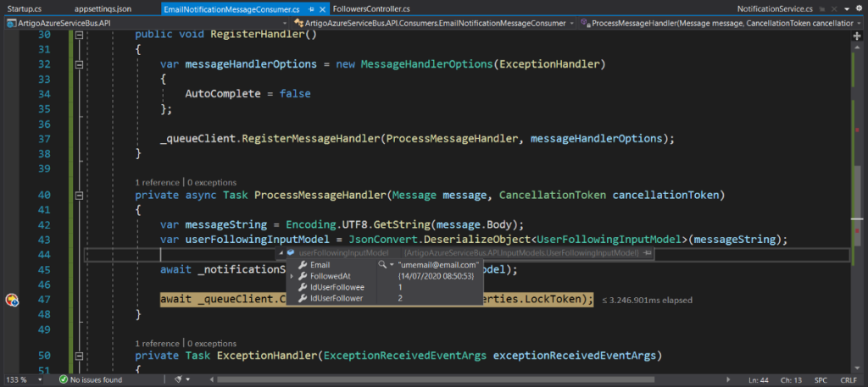Expand the FollowedAt property

[292, 276]
